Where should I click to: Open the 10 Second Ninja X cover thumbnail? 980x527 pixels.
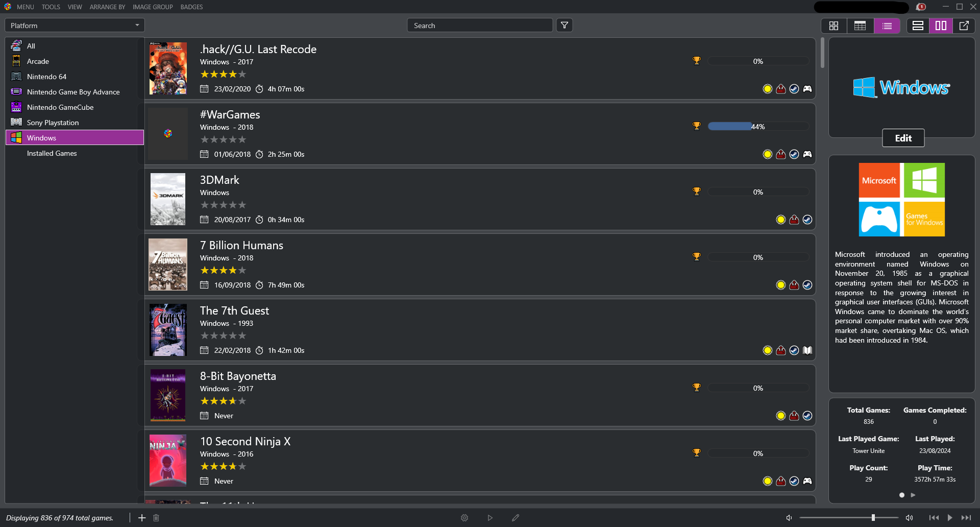coord(168,461)
